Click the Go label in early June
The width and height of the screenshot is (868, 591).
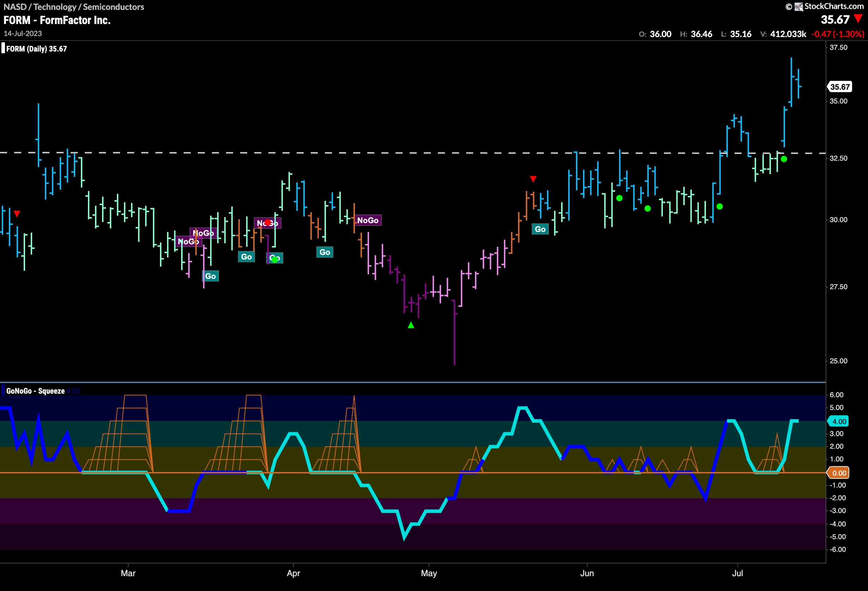click(540, 229)
